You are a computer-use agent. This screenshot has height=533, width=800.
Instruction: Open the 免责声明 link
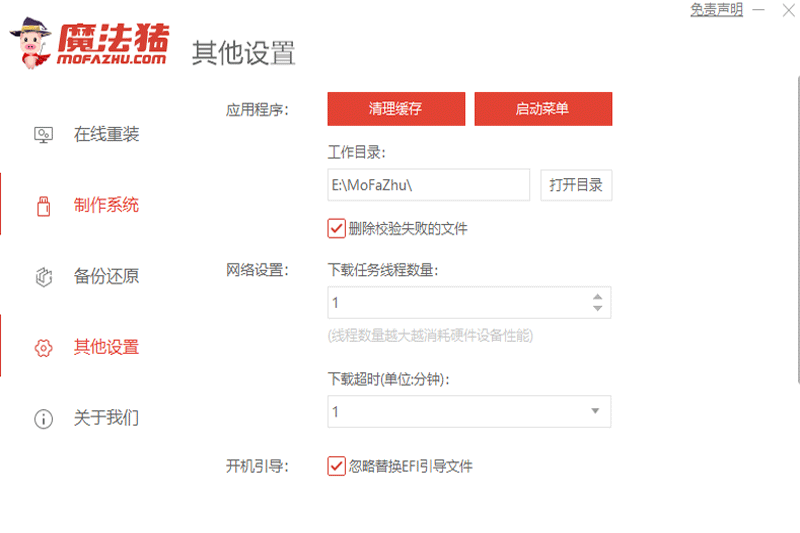coord(716,10)
